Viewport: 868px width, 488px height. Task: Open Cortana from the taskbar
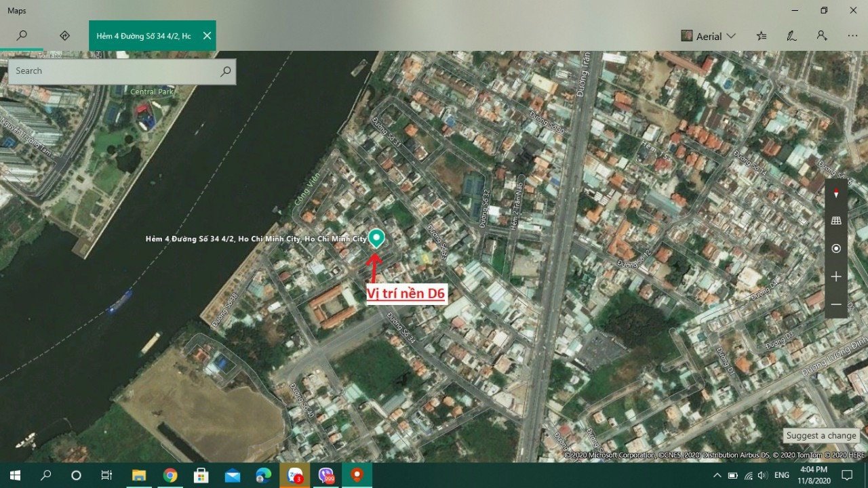pyautogui.click(x=76, y=475)
